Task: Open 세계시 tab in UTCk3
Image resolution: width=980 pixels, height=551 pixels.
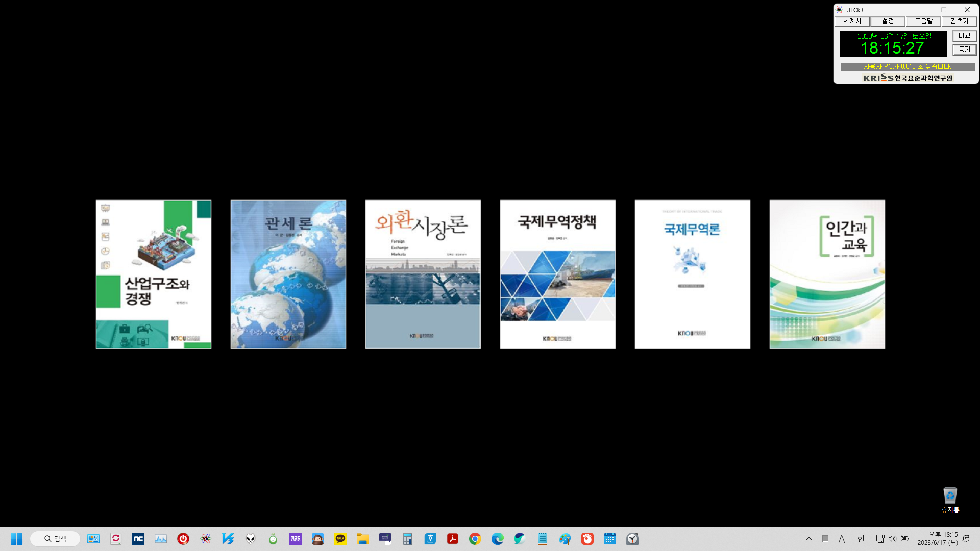Action: (x=852, y=21)
